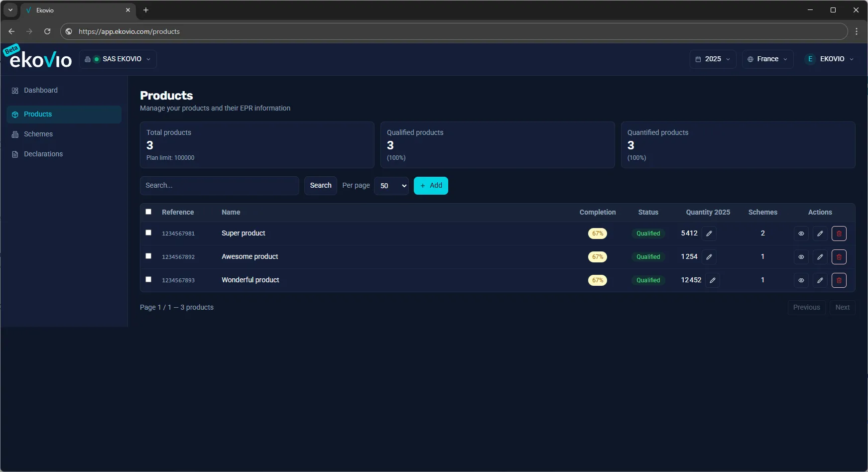Click the Next page button

(x=843, y=308)
